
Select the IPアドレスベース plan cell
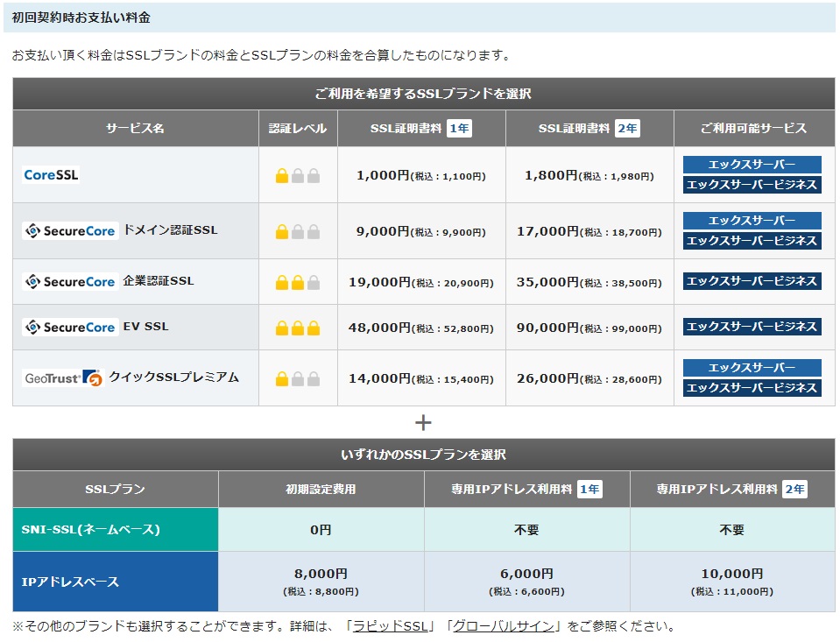[x=116, y=582]
